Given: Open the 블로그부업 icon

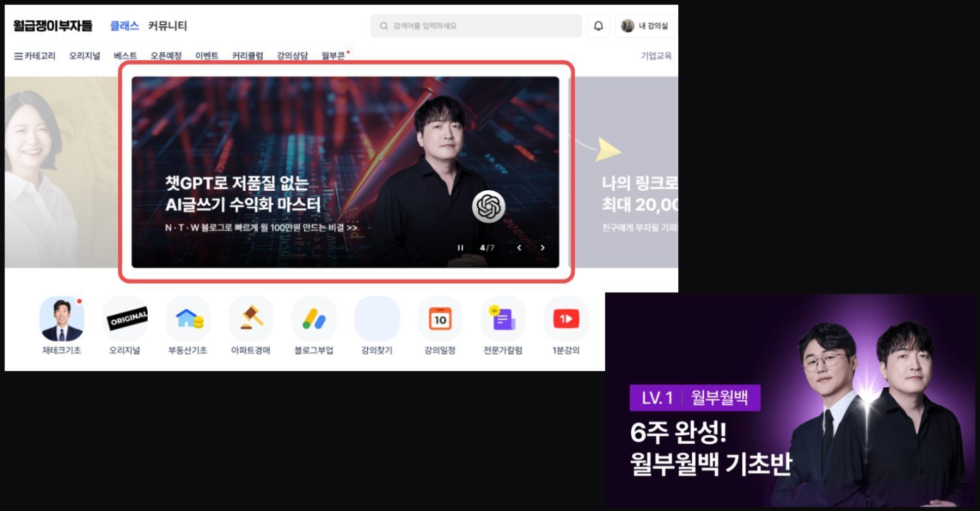Looking at the screenshot, I should pyautogui.click(x=314, y=319).
